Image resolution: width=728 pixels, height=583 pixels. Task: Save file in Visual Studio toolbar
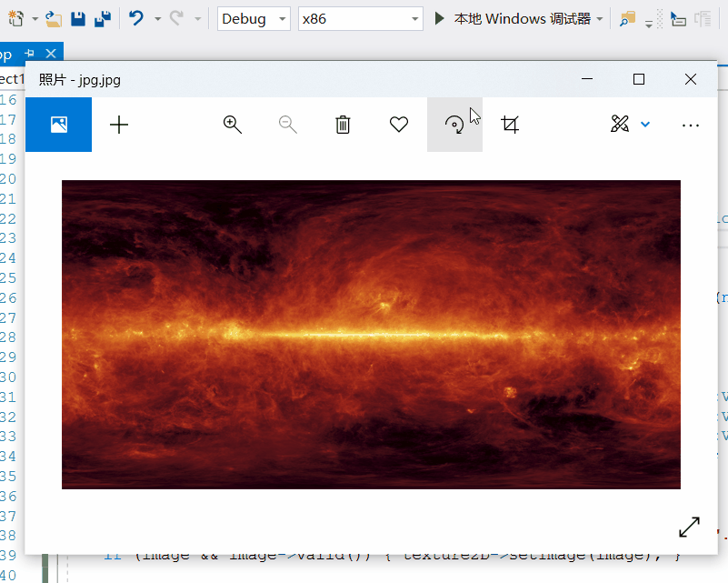(x=78, y=19)
